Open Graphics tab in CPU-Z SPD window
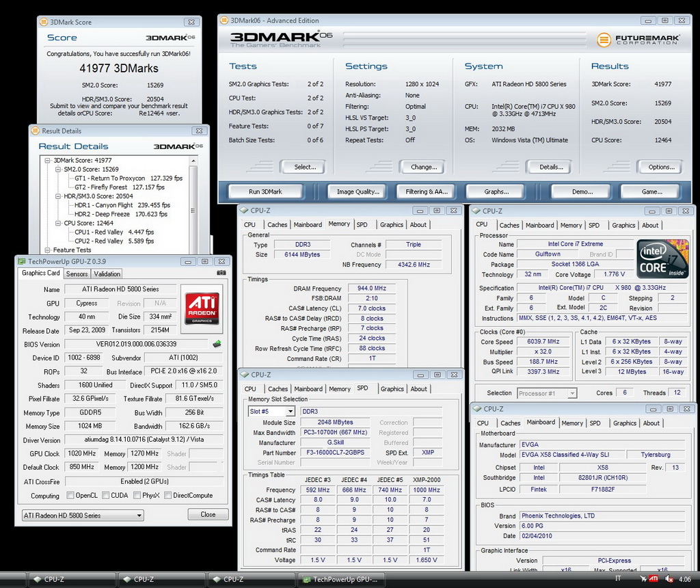 pos(392,389)
